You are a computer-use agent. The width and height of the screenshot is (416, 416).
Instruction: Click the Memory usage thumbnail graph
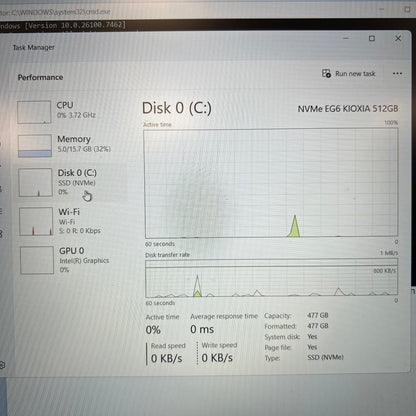tap(35, 146)
